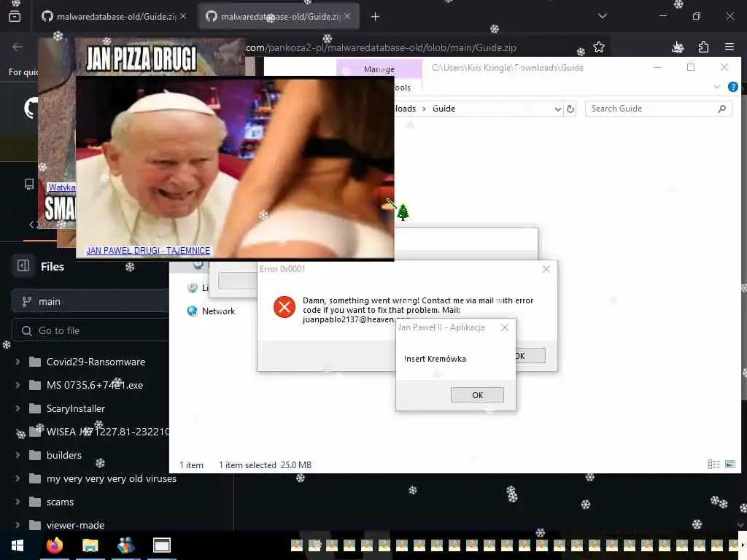
Task: Open the Manage ribbon tab in Explorer
Action: pos(379,69)
